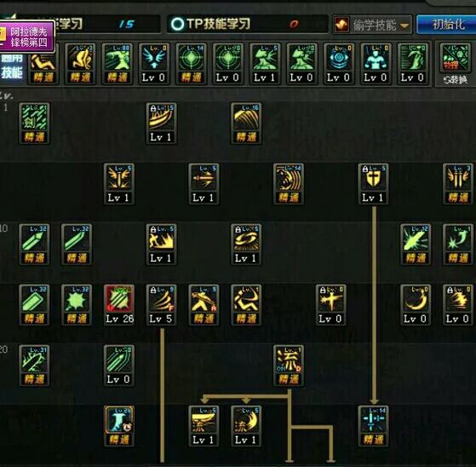Viewport: 476px width, 467px height.
Task: Click the 阿拉德先锋榜第四 banner
Action: [x=27, y=37]
